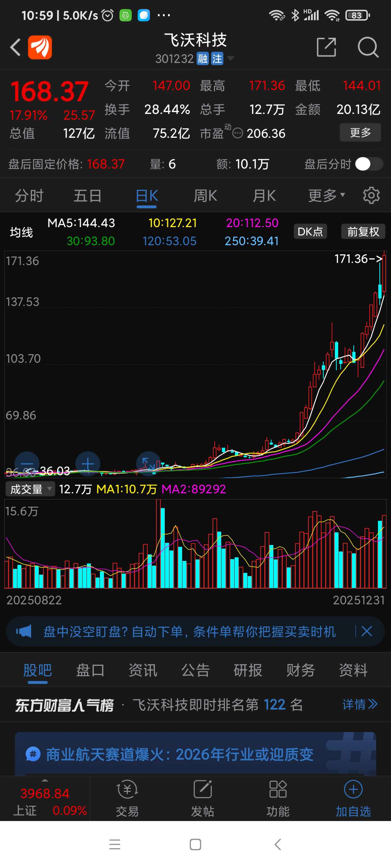Tap Android system back button
Image resolution: width=391 pixels, height=868 pixels.
(278, 844)
